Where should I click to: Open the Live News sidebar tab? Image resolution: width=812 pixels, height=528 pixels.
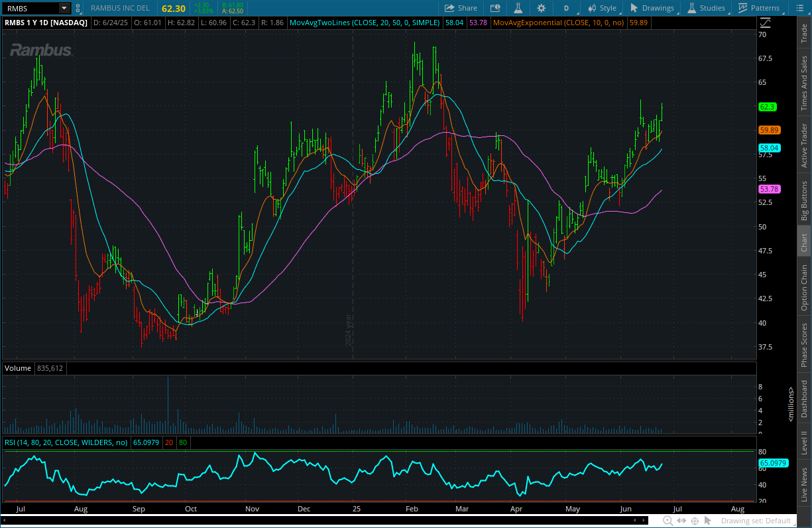(804, 484)
